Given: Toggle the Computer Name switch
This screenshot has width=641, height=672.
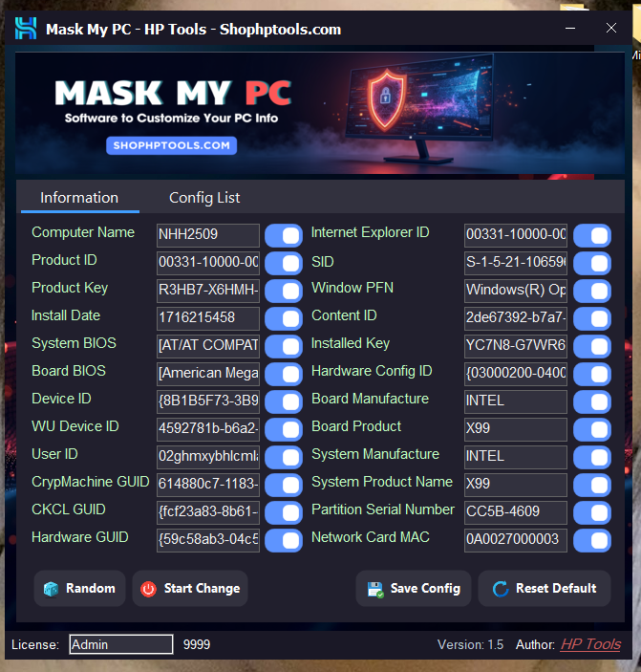Looking at the screenshot, I should click(283, 236).
